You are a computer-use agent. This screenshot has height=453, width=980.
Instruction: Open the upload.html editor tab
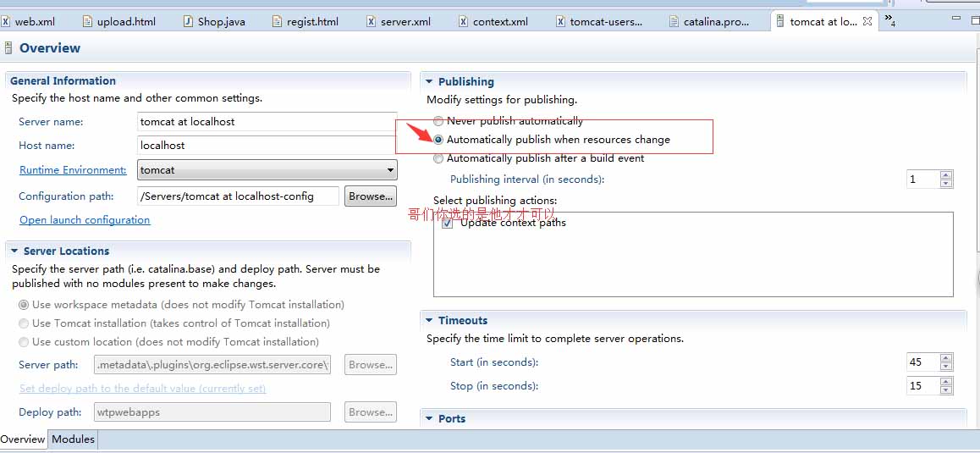click(x=119, y=21)
